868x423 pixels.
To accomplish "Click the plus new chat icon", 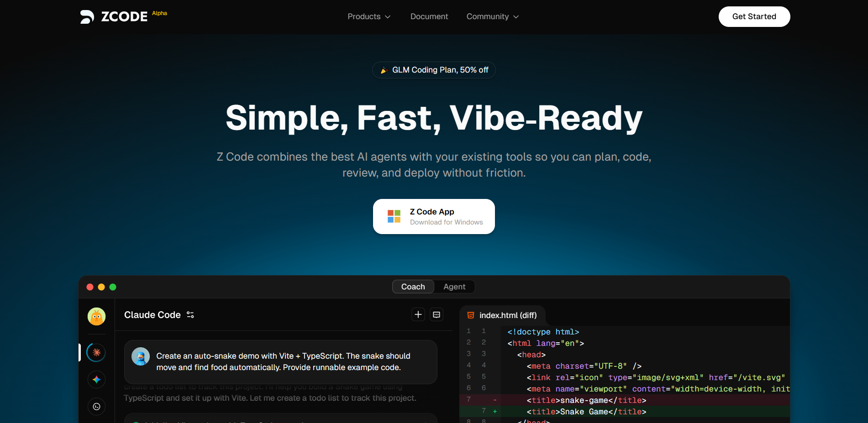I will point(418,314).
